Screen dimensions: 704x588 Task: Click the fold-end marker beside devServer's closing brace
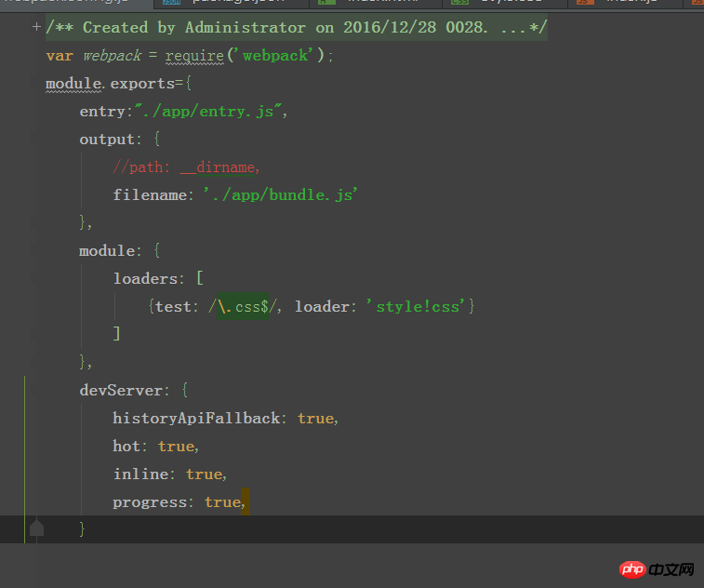[x=36, y=528]
